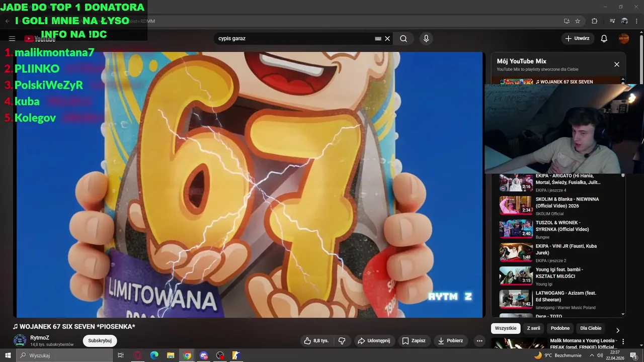644x362 pixels.
Task: Open the RytmoZ channel avatar
Action: [x=20, y=340]
